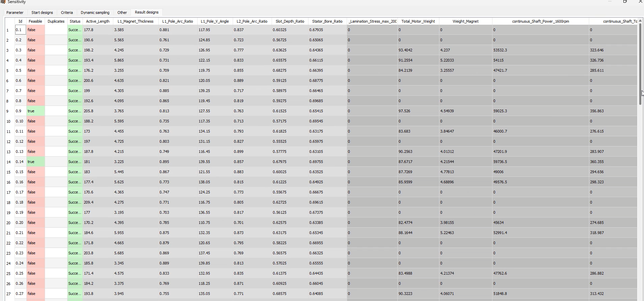Click the L1_Magnet_Thickness column header
The width and height of the screenshot is (644, 301).
[x=136, y=21]
